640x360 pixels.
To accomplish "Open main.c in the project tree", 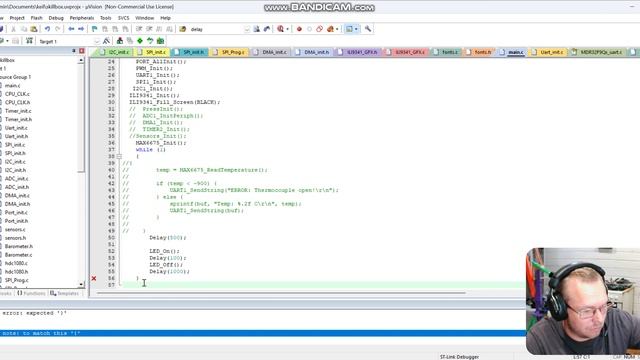I will point(12,86).
